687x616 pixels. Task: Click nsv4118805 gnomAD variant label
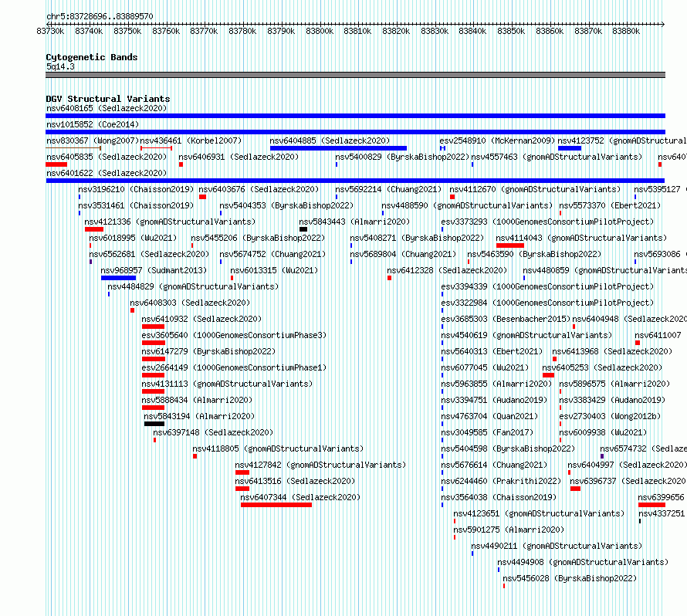click(x=278, y=448)
